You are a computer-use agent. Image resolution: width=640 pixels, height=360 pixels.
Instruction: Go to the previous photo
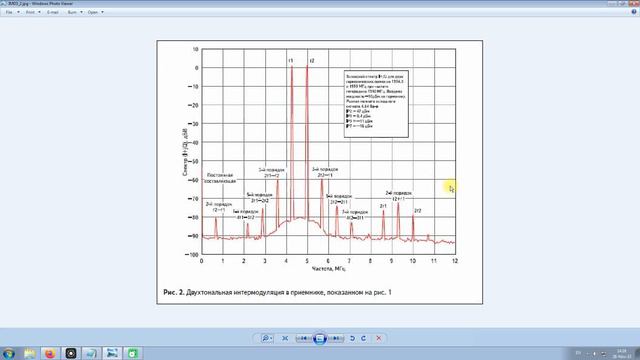304,338
